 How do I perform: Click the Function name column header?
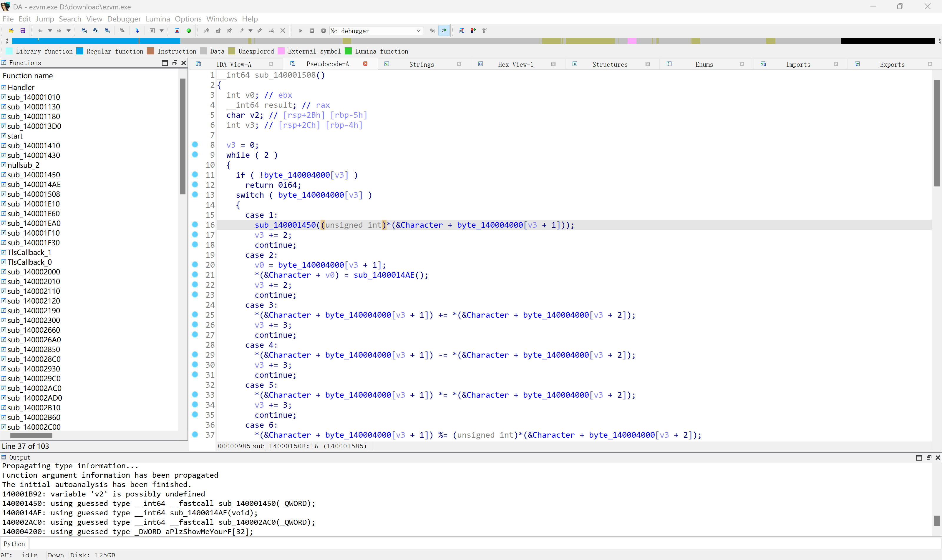28,76
